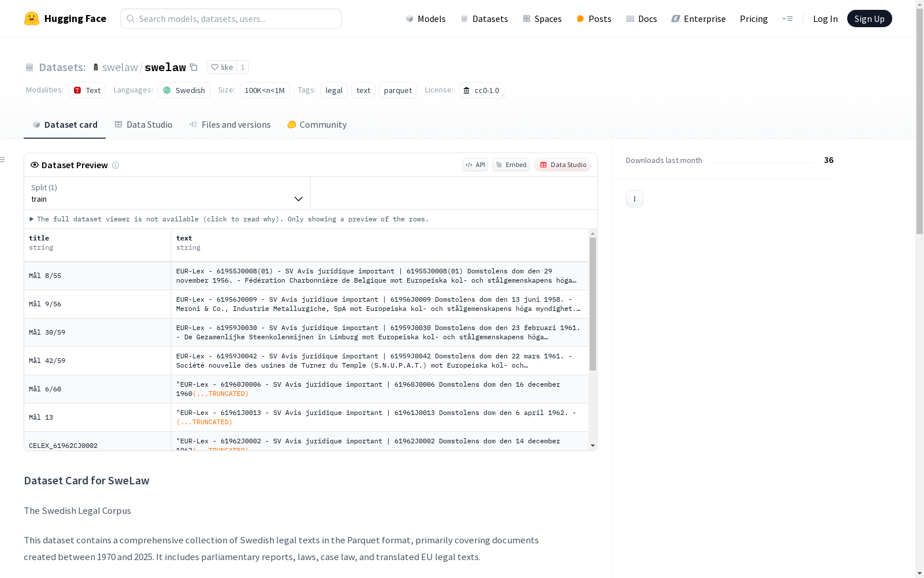
Task: Open the three-dot options menu
Action: (x=635, y=199)
